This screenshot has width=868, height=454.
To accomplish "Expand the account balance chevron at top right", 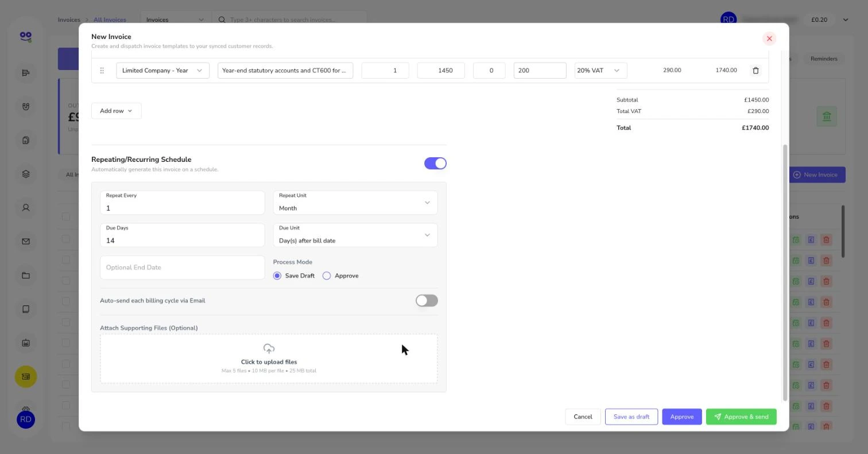I will click(x=845, y=20).
